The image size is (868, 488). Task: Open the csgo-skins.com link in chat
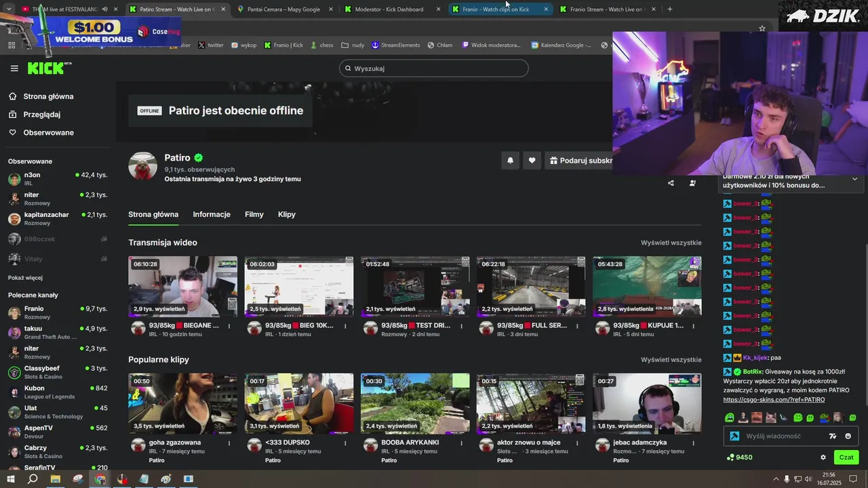(x=774, y=400)
